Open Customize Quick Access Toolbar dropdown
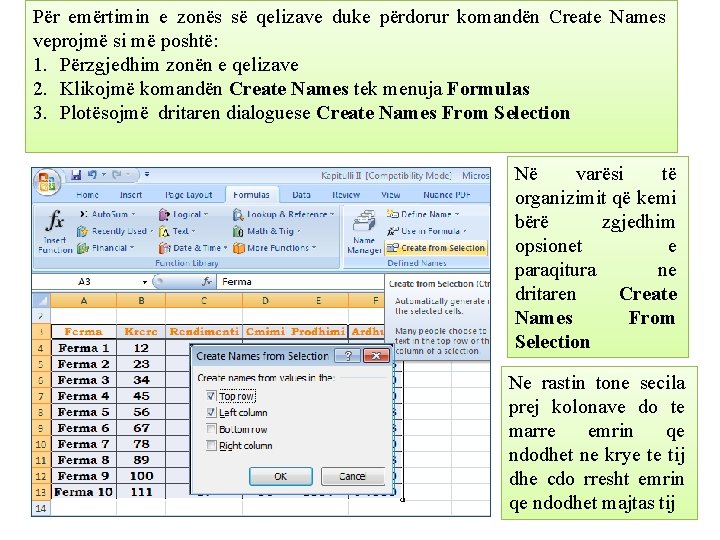This screenshot has height=540, width=720. [x=147, y=174]
